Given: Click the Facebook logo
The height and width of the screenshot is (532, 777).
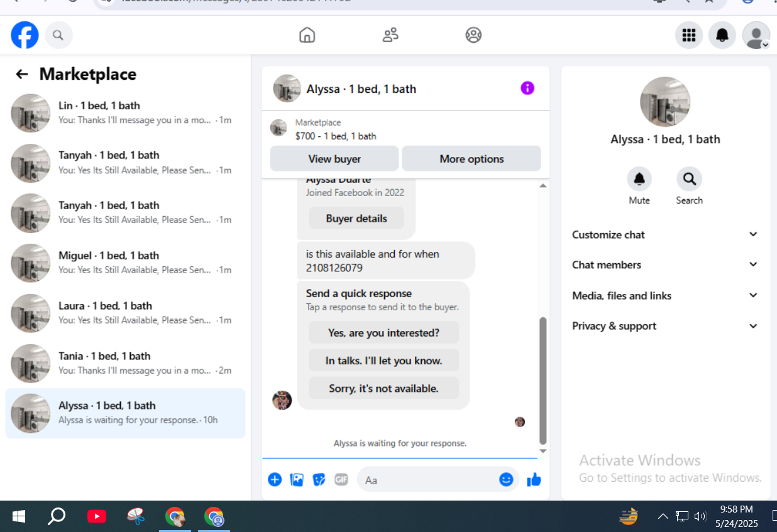Looking at the screenshot, I should (x=25, y=35).
